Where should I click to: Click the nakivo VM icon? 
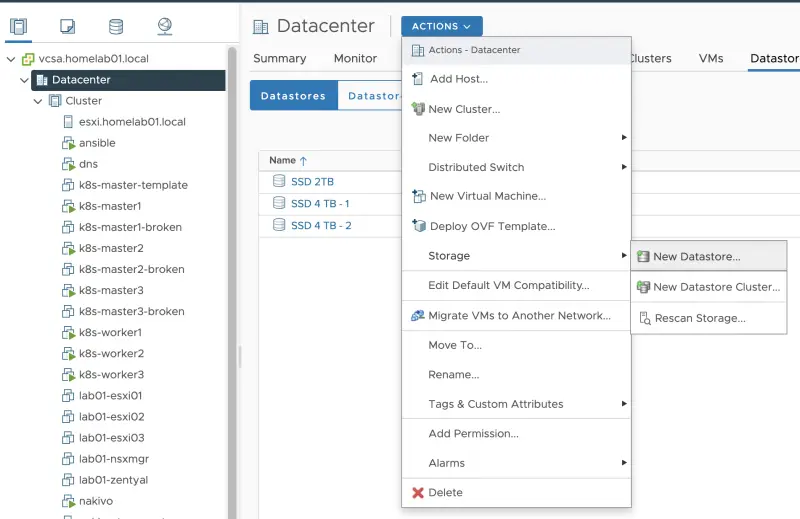(68, 501)
